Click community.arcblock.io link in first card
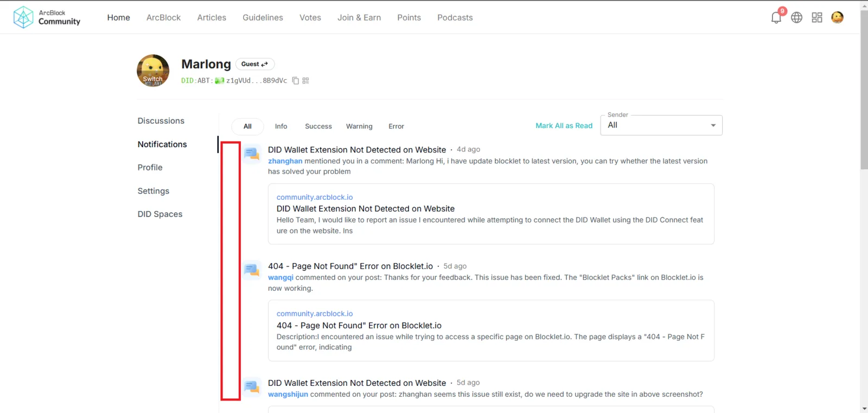Screen dimensions: 868x413 (x=315, y=198)
